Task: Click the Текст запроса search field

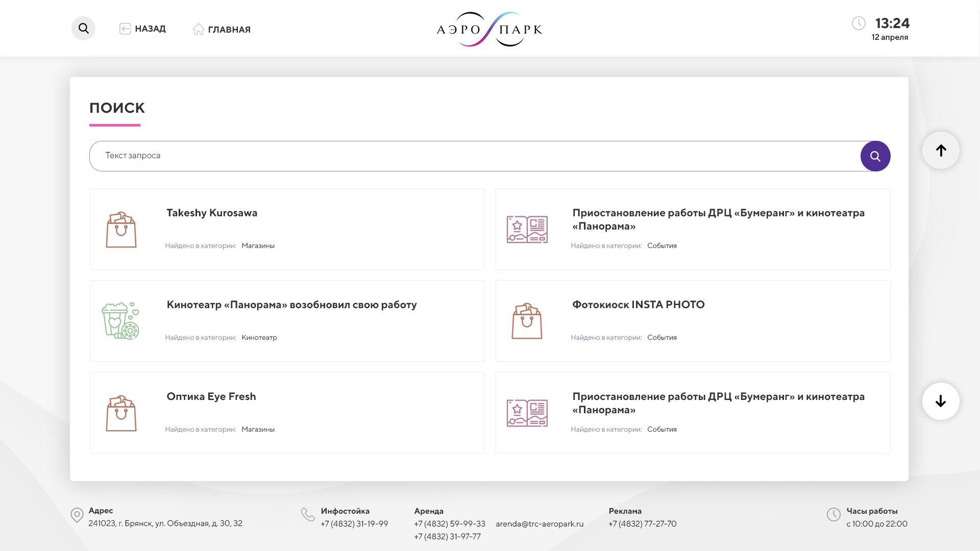Action: click(475, 156)
